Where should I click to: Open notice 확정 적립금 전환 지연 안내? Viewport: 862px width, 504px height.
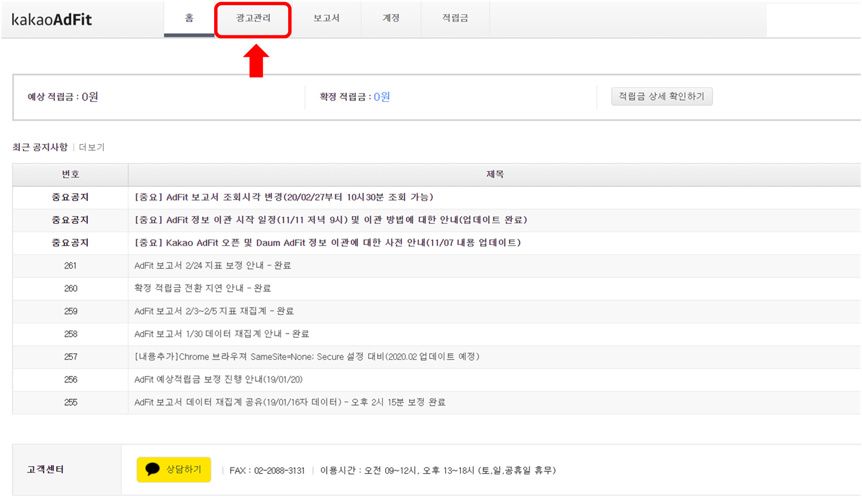pyautogui.click(x=203, y=288)
